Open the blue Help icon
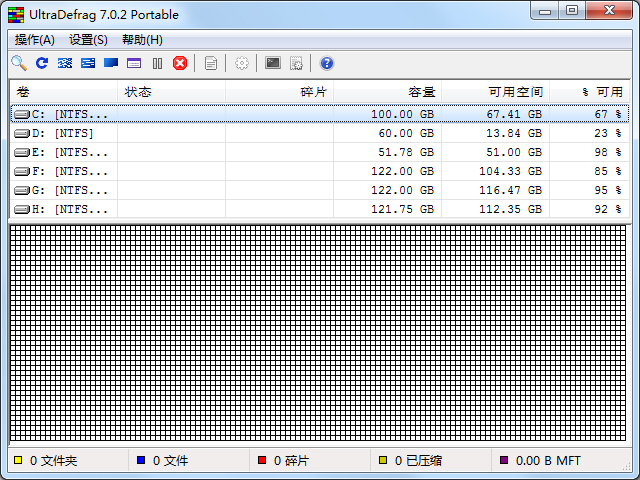This screenshot has width=640, height=480. point(327,63)
